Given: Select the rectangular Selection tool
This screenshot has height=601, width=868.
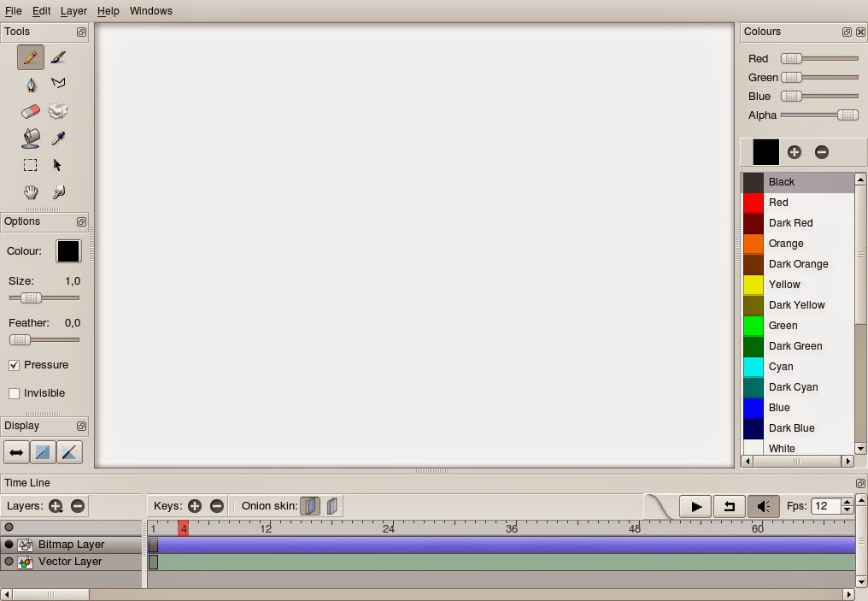Looking at the screenshot, I should [31, 165].
